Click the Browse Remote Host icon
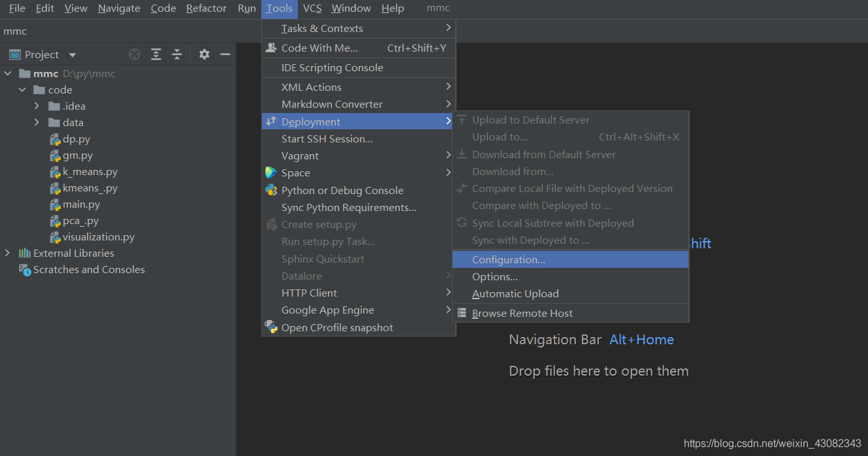Image resolution: width=868 pixels, height=456 pixels. point(462,314)
